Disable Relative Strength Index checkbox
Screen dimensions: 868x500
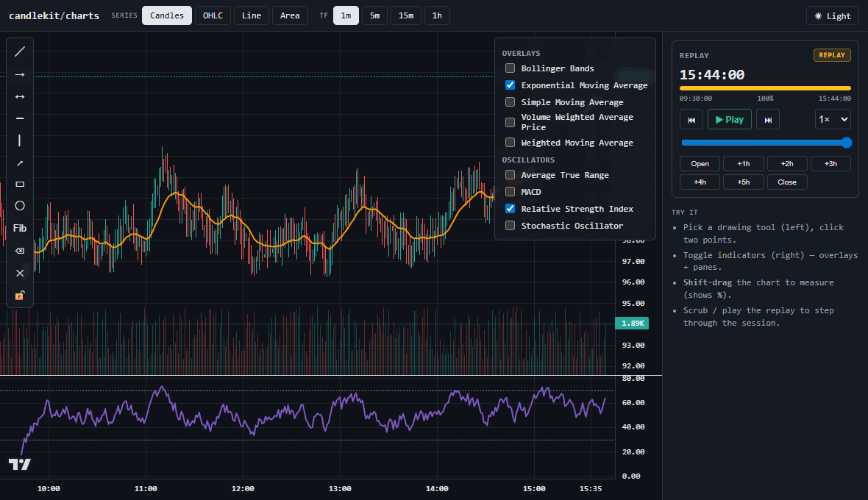click(x=510, y=209)
